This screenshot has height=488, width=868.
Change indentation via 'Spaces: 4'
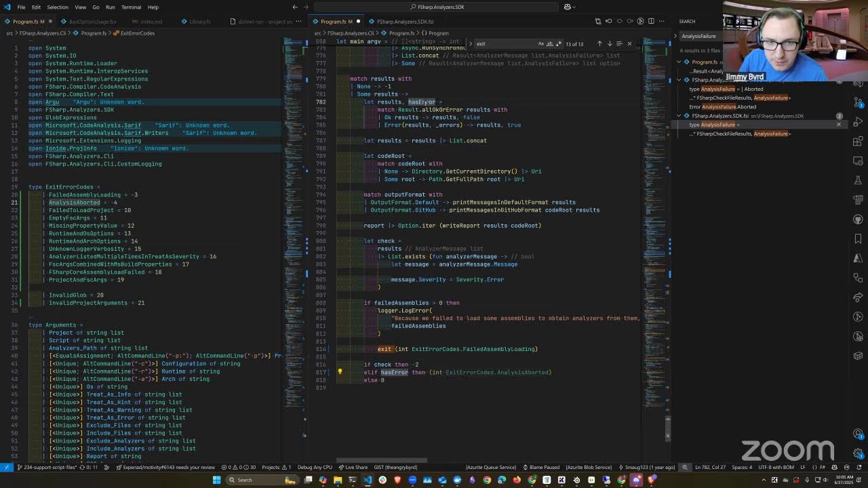[x=742, y=467]
